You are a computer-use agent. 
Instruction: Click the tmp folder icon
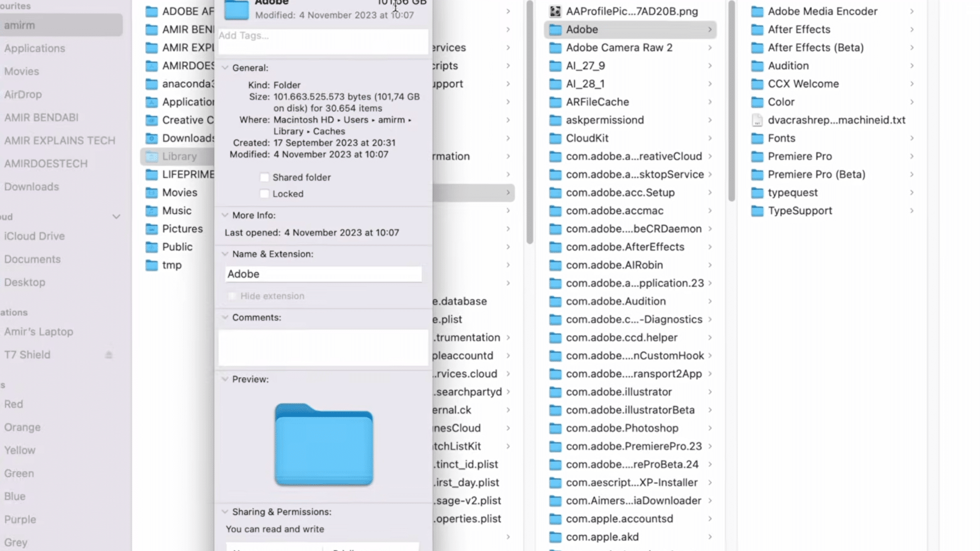tap(152, 265)
